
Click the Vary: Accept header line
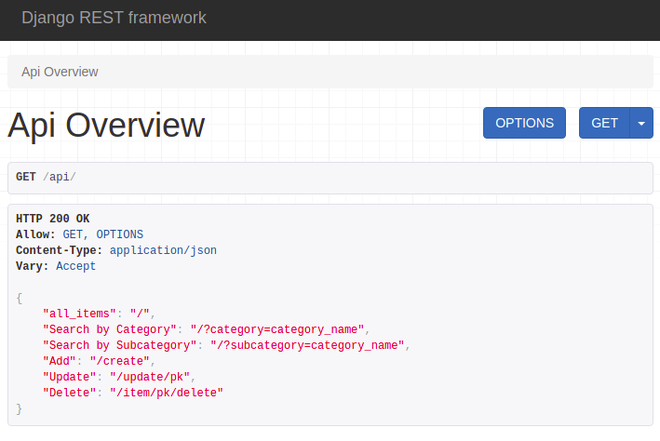[55, 266]
